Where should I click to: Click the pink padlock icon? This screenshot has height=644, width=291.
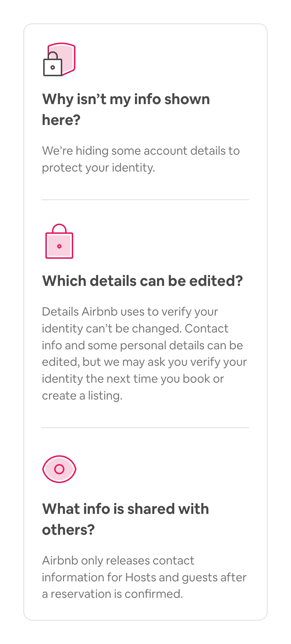coord(59,242)
